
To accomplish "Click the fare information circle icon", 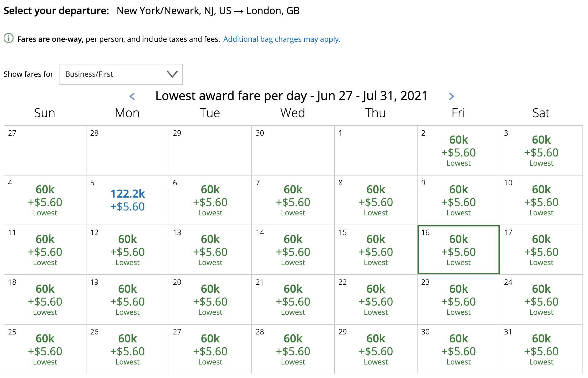I will pyautogui.click(x=9, y=38).
